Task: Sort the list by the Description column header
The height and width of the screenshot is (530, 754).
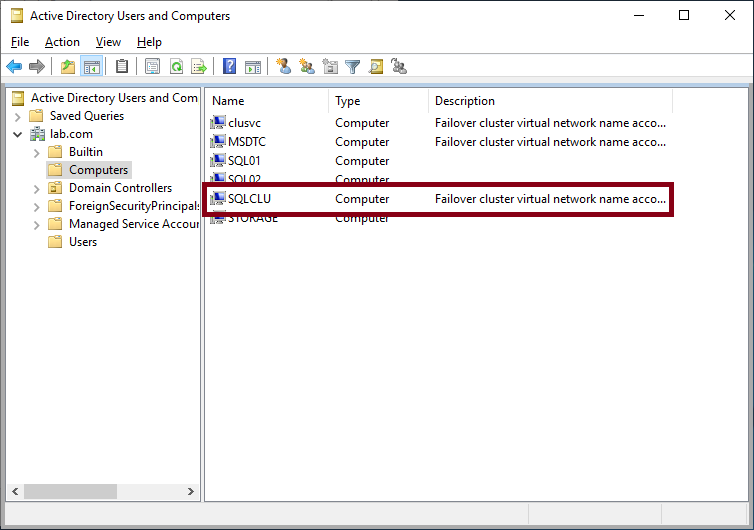Action: coord(550,101)
